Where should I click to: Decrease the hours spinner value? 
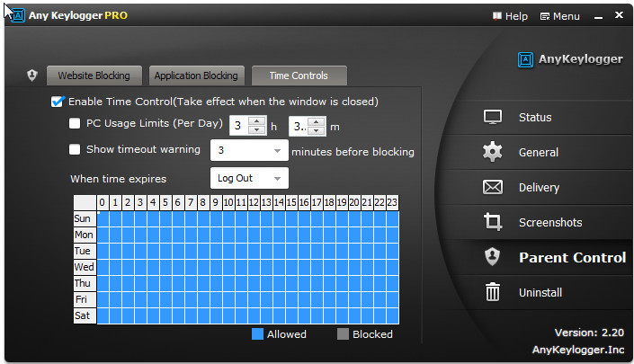(x=257, y=130)
